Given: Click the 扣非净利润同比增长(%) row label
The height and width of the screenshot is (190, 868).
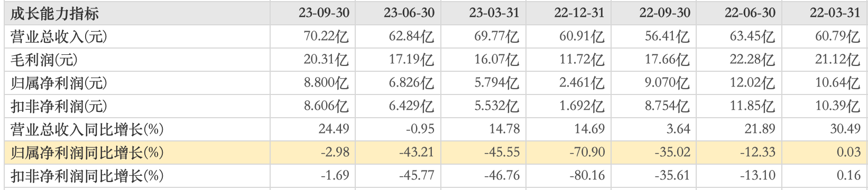Looking at the screenshot, I should tap(87, 176).
